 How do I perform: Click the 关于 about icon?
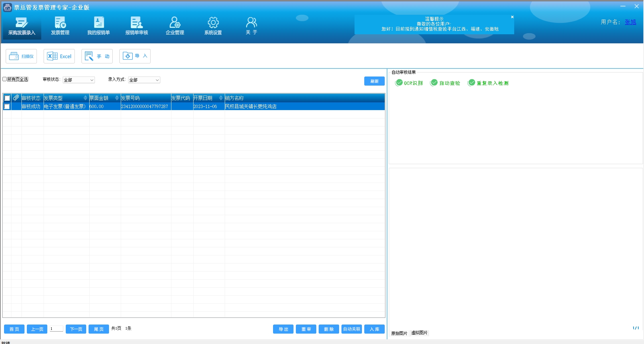pos(251,26)
